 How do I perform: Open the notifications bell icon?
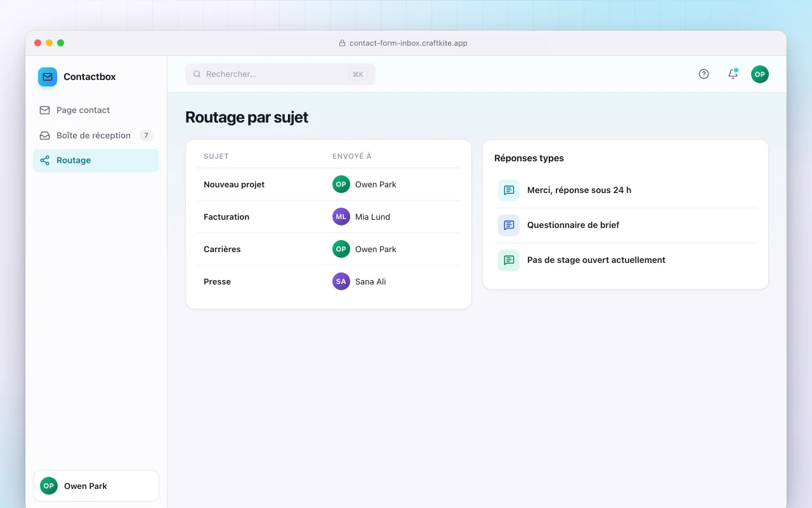[733, 74]
